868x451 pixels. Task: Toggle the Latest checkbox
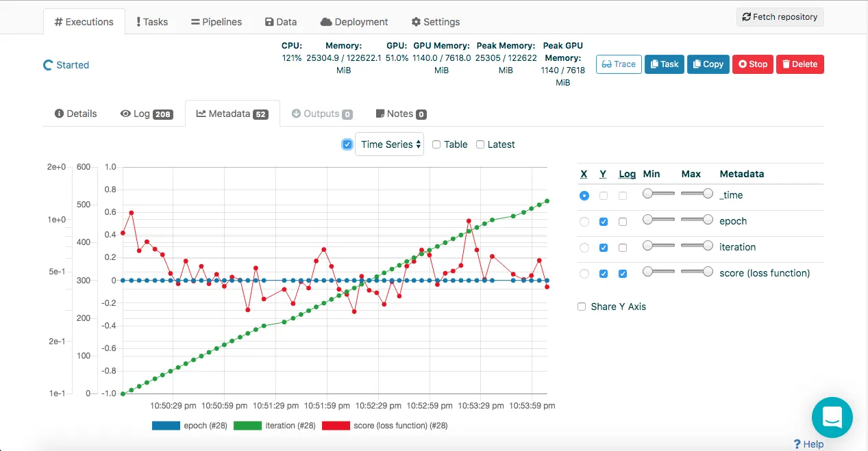tap(480, 144)
